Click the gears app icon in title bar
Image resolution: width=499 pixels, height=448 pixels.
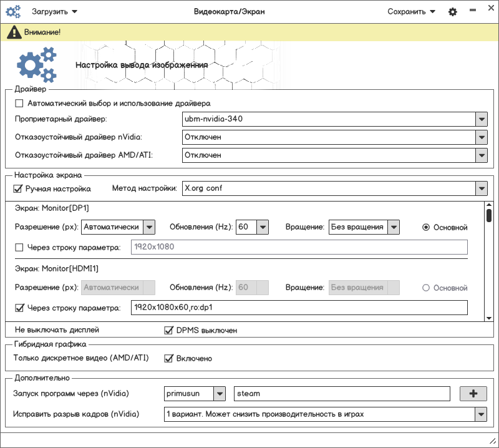[12, 11]
